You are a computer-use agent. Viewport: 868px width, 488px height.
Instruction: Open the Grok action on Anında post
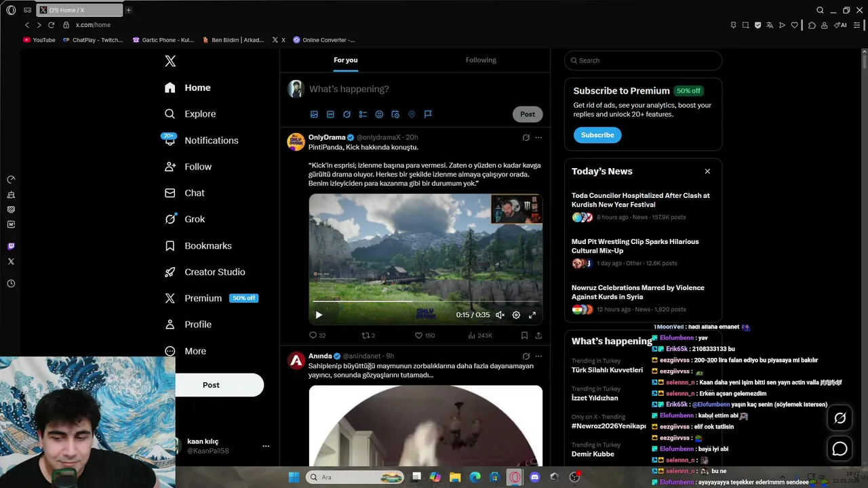click(x=526, y=356)
